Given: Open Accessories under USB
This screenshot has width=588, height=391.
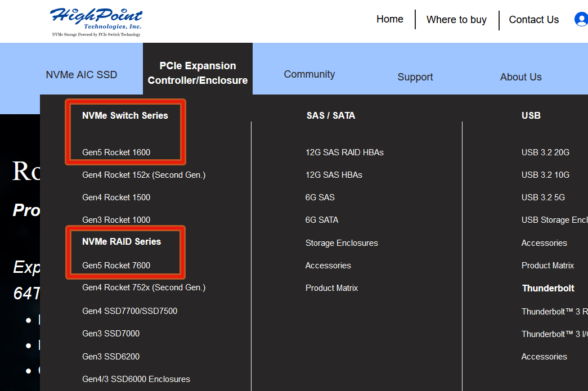Looking at the screenshot, I should coord(544,243).
